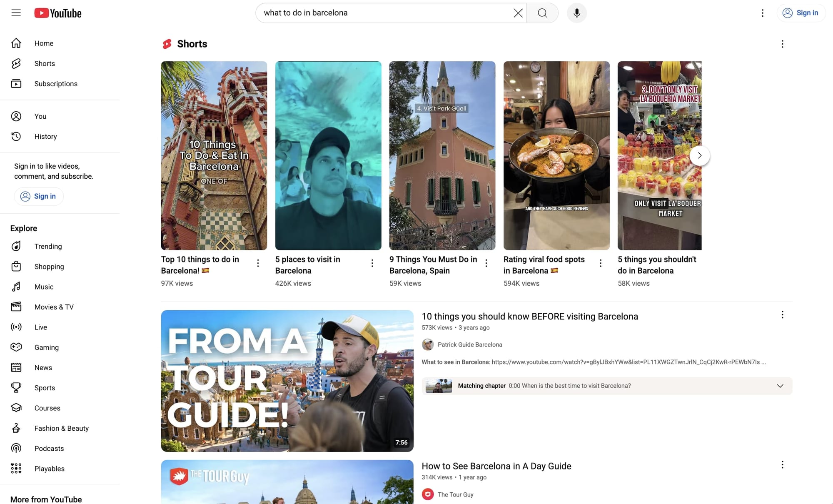Open the top-right settings three-dot menu
The image size is (833, 504).
[x=762, y=13]
